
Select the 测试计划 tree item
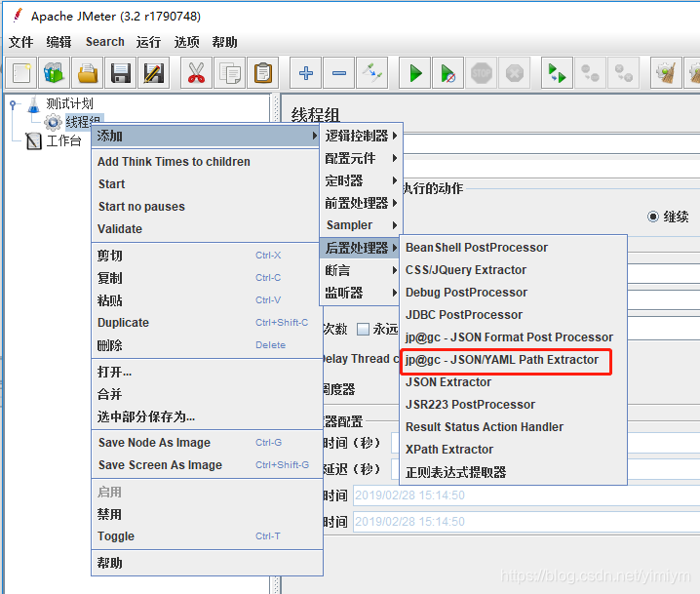coord(69,104)
